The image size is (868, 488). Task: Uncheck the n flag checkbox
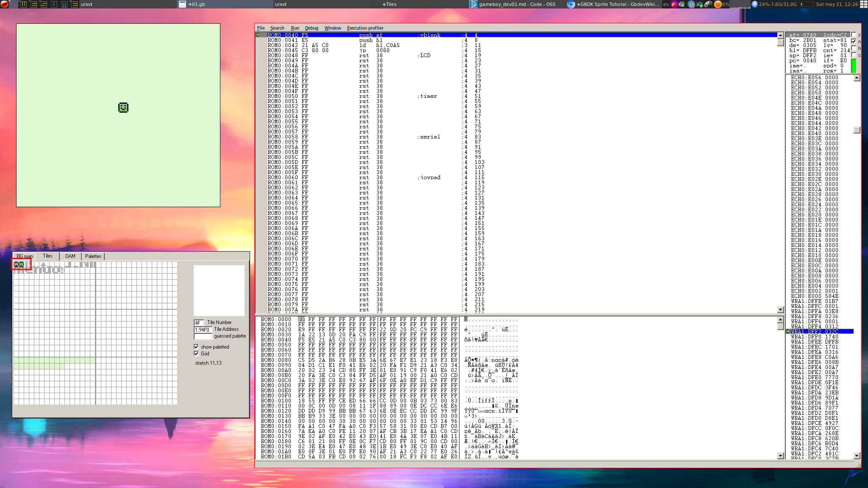point(854,41)
